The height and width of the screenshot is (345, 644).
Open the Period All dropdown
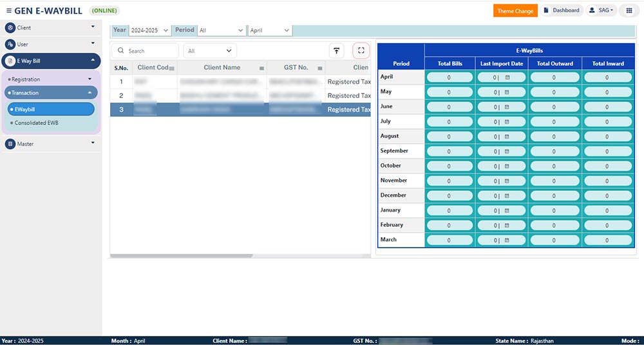[x=221, y=30]
